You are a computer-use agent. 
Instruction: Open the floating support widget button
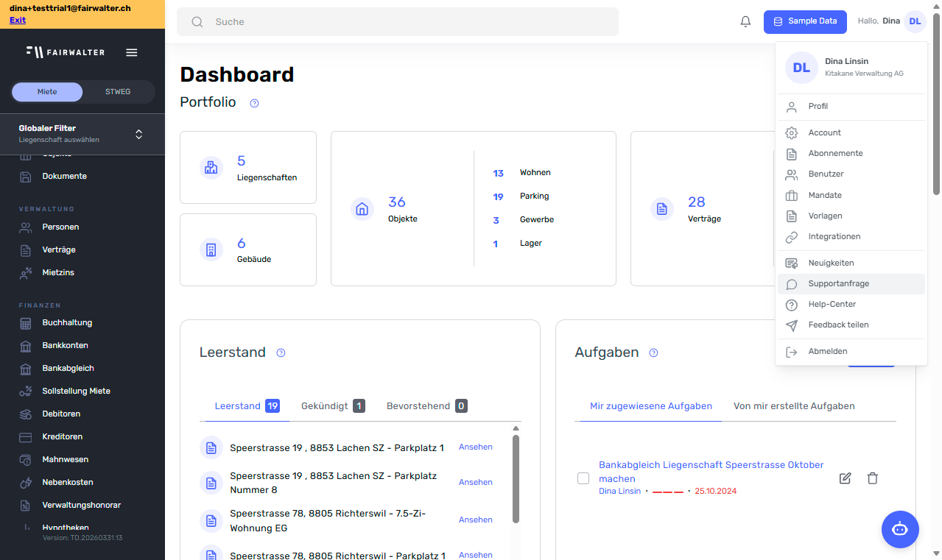pos(900,529)
